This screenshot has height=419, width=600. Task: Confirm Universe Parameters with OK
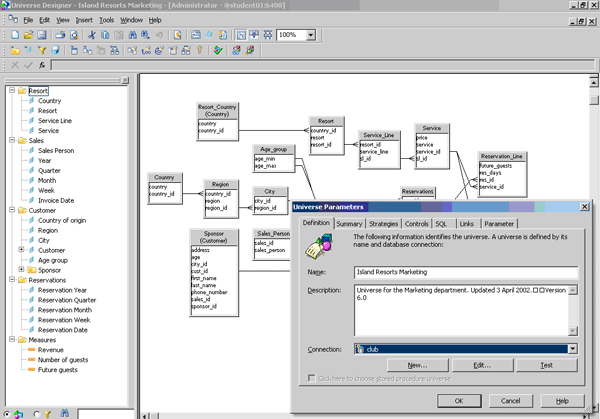[459, 401]
